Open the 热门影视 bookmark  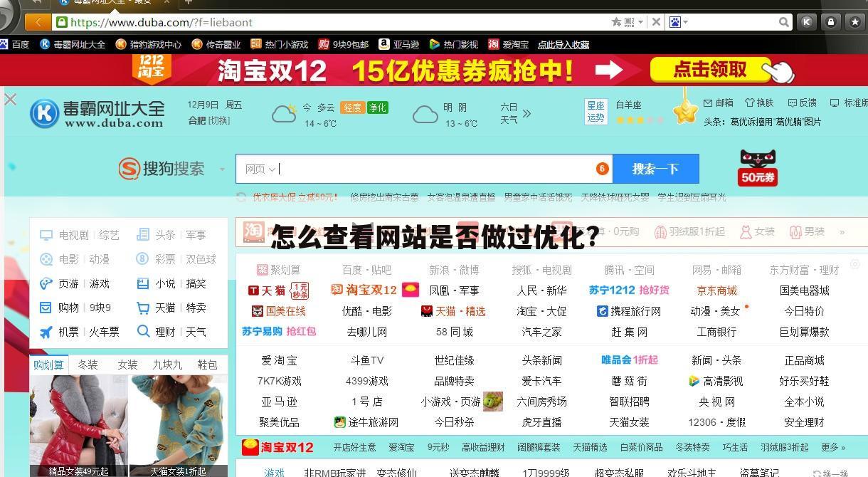pyautogui.click(x=453, y=44)
